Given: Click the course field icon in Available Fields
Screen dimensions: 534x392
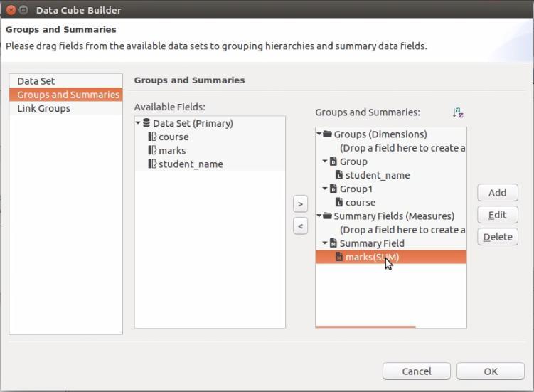Looking at the screenshot, I should [152, 137].
